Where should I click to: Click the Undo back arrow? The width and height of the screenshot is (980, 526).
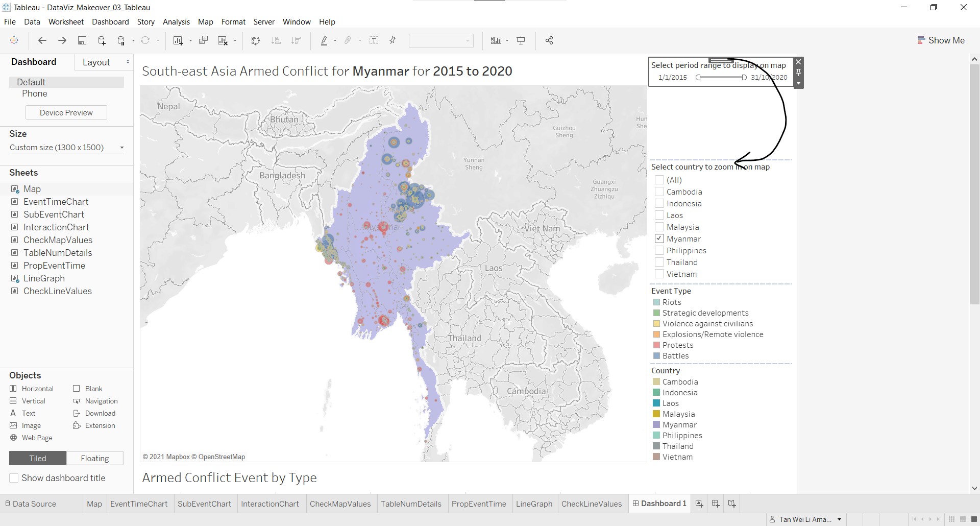(42, 41)
